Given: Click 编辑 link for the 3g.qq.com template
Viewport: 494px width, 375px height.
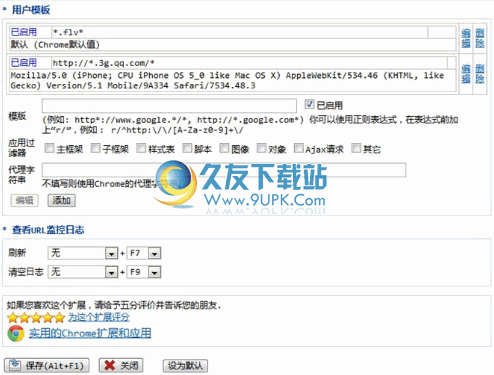Looking at the screenshot, I should point(466,74).
